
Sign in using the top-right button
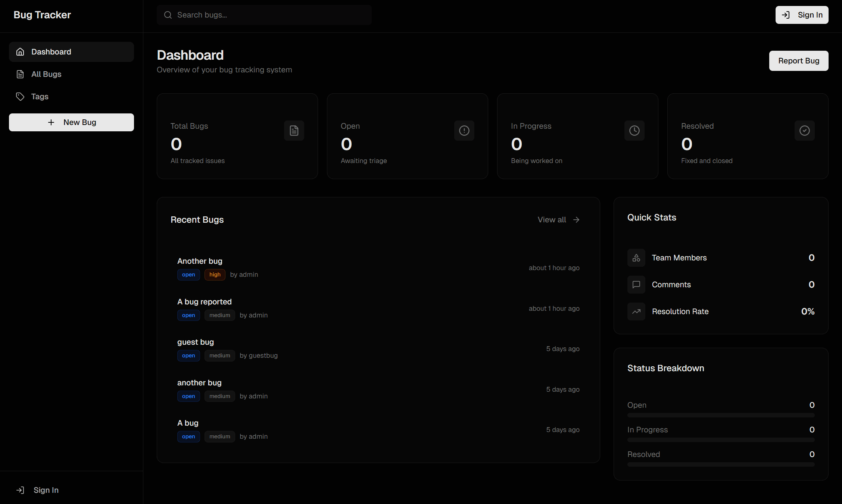[802, 15]
